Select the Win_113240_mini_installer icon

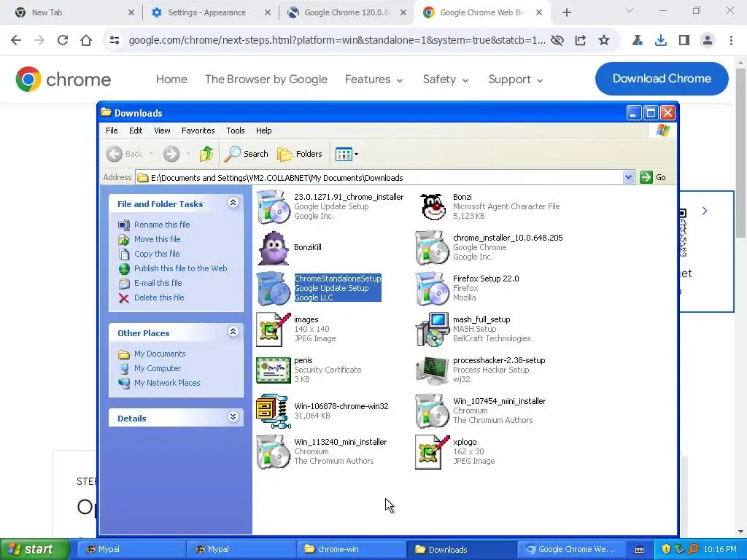click(273, 452)
